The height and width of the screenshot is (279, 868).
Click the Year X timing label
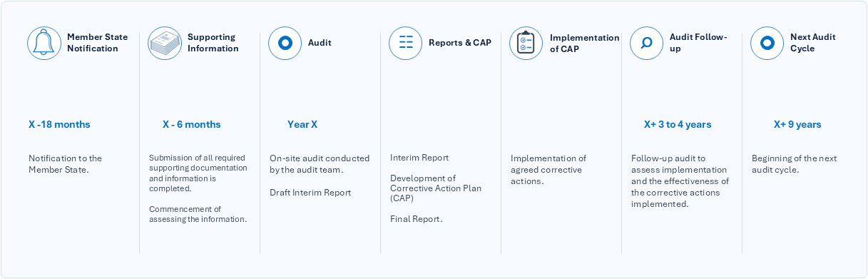(302, 124)
